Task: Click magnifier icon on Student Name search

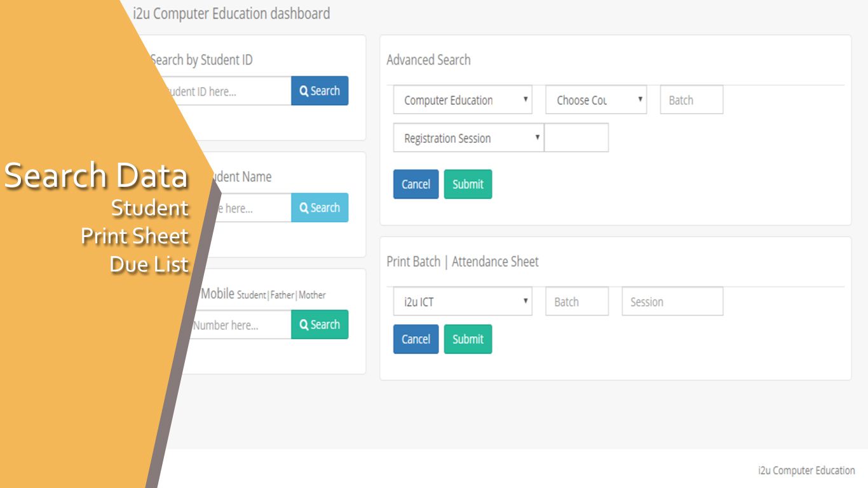Action: [x=304, y=208]
